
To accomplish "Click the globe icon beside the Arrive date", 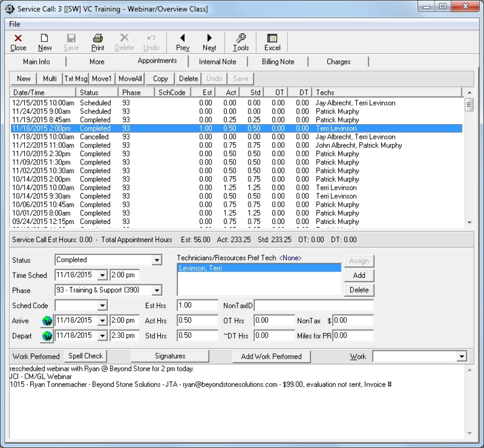I will (x=46, y=321).
